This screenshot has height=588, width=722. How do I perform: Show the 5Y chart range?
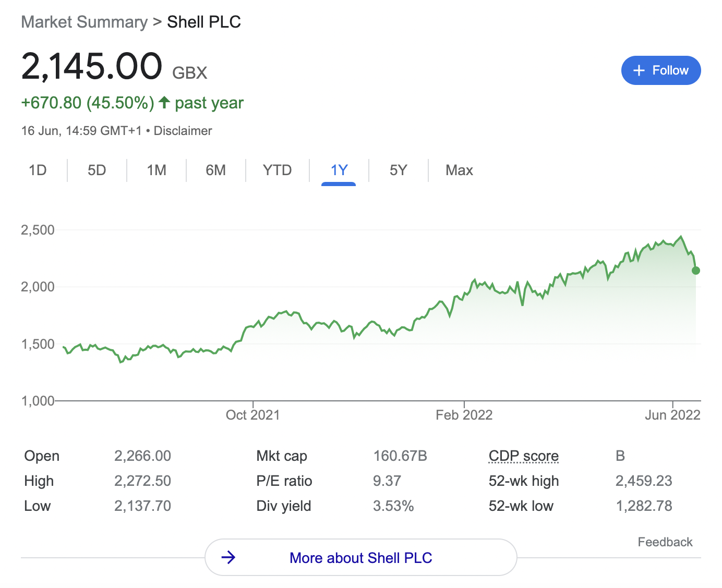tap(399, 170)
